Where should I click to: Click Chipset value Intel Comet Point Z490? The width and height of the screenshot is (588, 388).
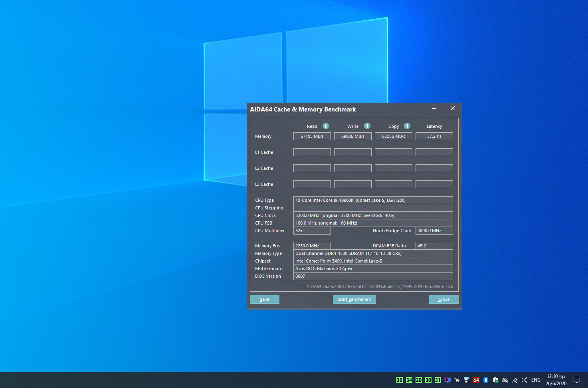coord(373,261)
